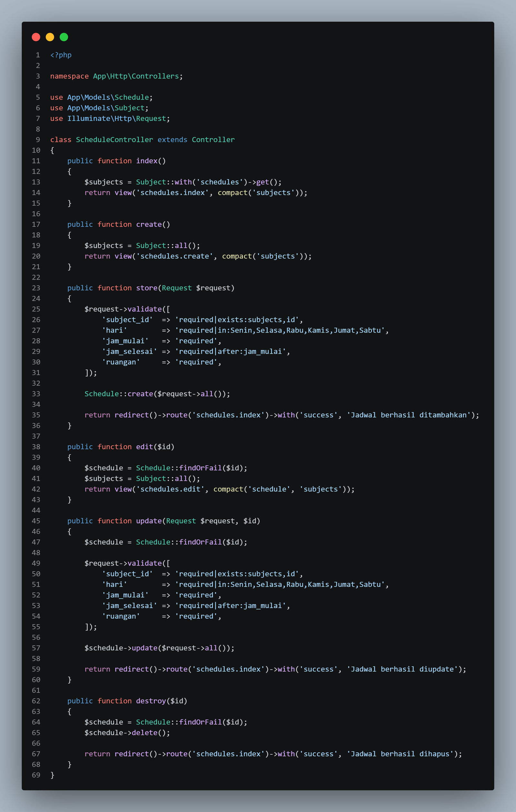The height and width of the screenshot is (812, 516).
Task: Click 'Jadwal berhasil dihapus' message string
Action: point(400,754)
